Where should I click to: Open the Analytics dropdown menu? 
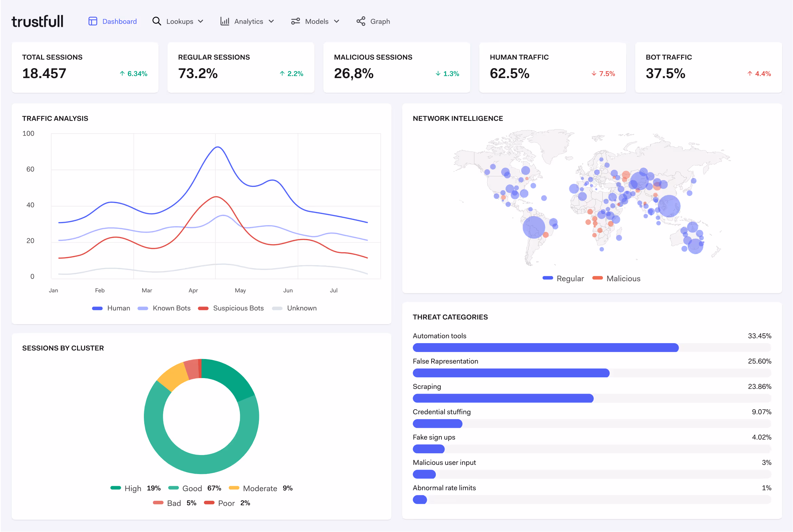click(271, 21)
